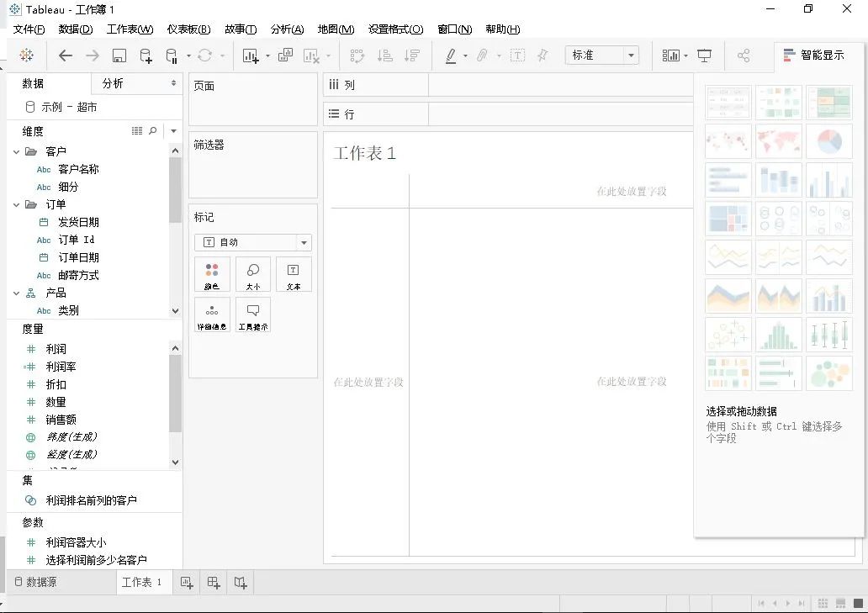
Task: Collapse the 客户 folder
Action: 16,151
